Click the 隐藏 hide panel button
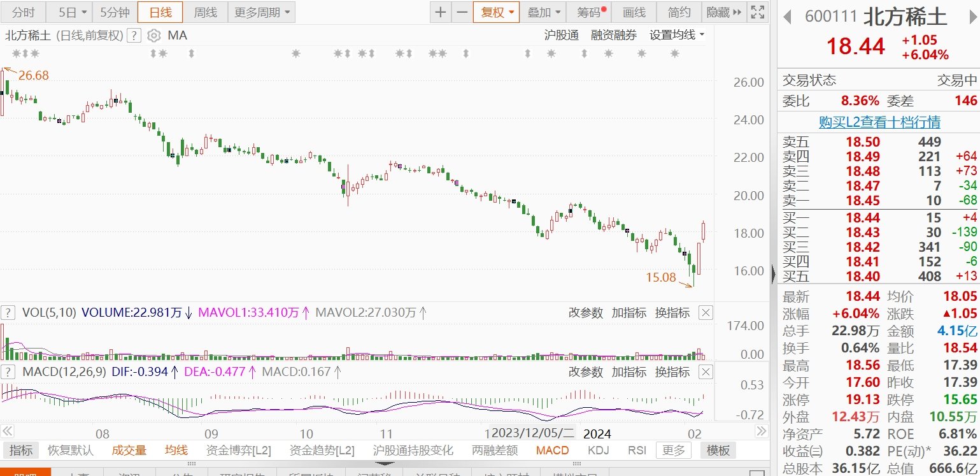 coord(724,12)
